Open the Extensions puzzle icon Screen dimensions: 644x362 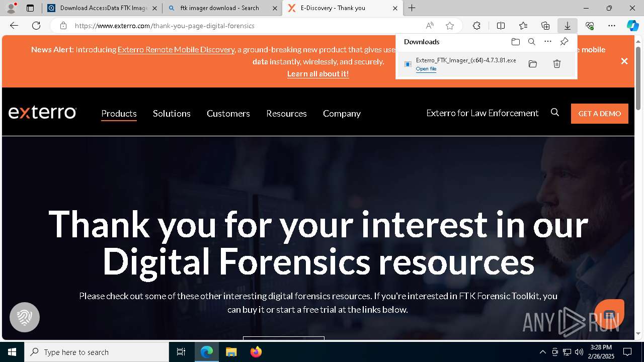[476, 26]
